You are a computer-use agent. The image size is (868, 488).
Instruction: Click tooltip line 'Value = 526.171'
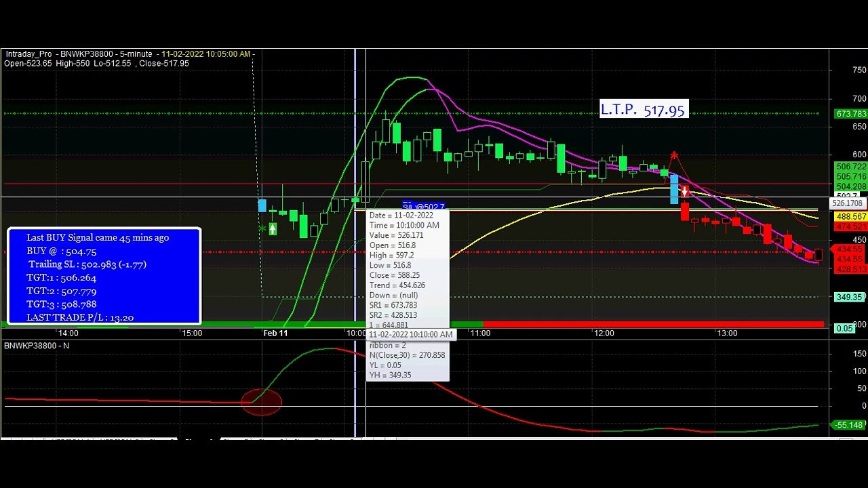[x=396, y=235]
